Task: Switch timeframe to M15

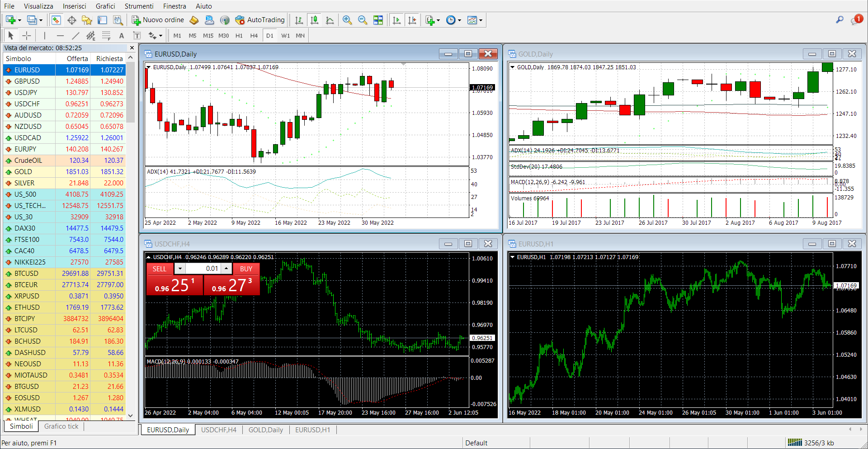Action: coord(208,35)
